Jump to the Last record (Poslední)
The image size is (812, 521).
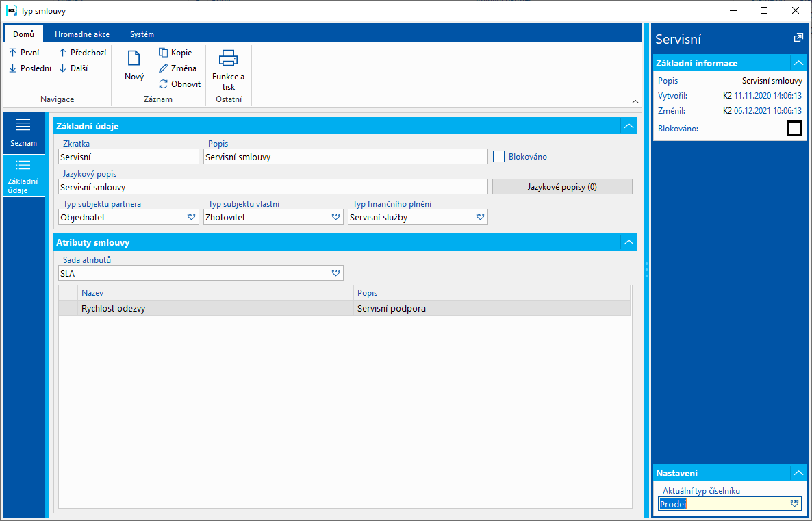(x=30, y=68)
